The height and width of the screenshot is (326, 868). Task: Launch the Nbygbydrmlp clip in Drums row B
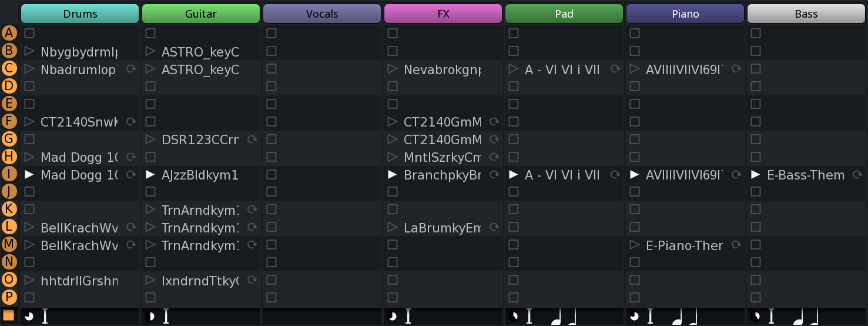coord(29,51)
